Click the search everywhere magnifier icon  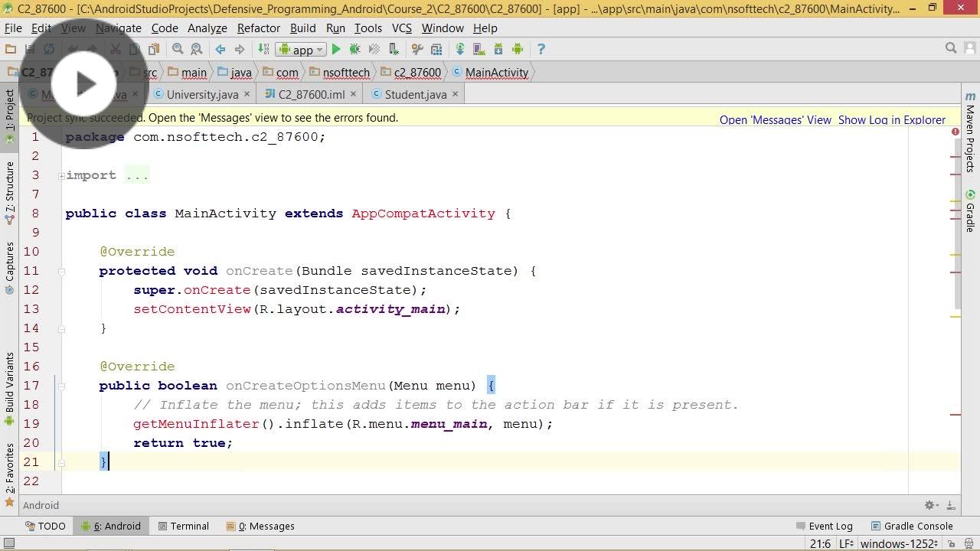click(951, 48)
